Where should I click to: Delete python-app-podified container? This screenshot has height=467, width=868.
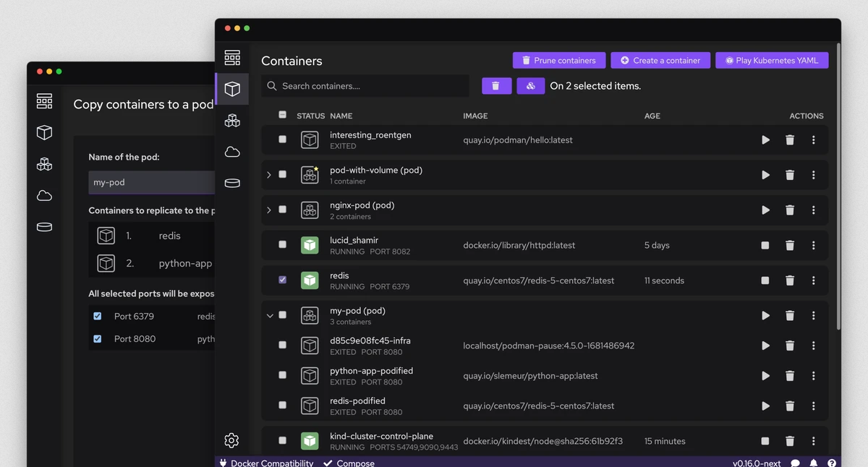(x=790, y=376)
